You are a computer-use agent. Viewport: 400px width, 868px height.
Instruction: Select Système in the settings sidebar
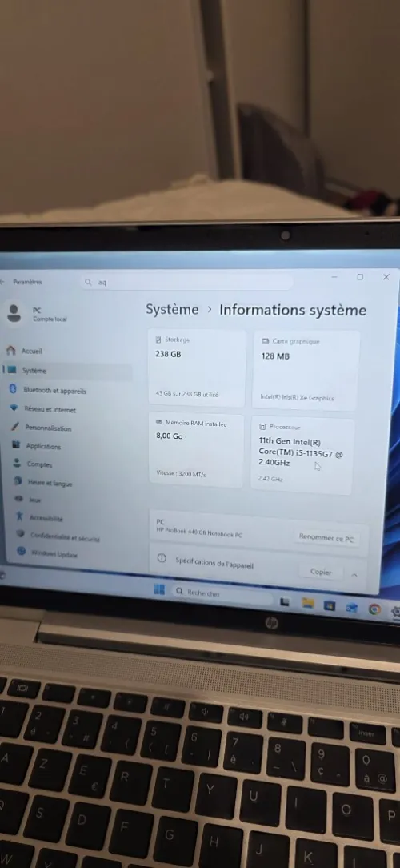click(x=67, y=370)
